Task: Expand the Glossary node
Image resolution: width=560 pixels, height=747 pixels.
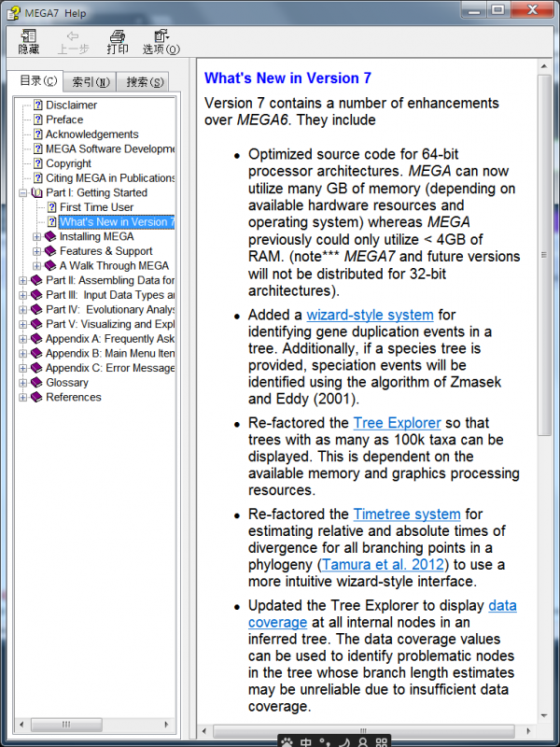Action: (x=22, y=383)
